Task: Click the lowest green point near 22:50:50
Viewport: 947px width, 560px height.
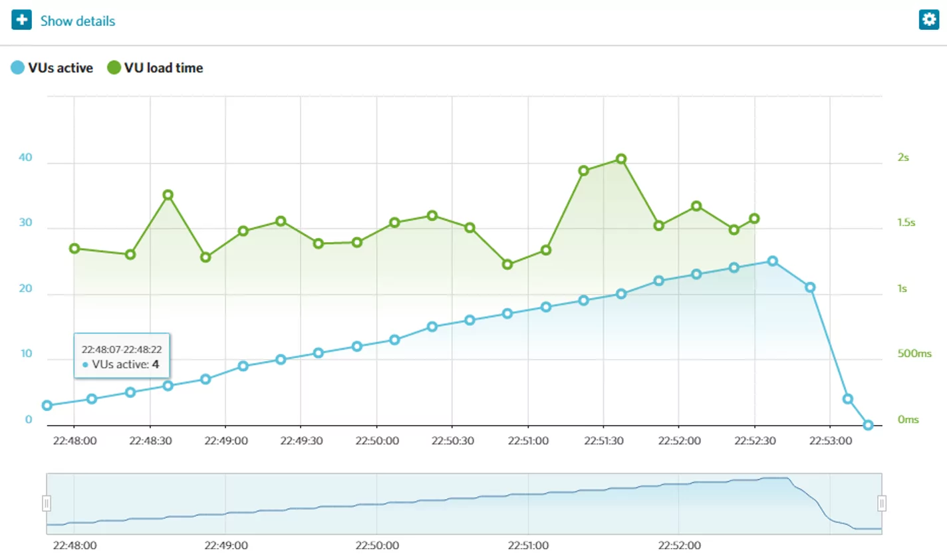Action: pyautogui.click(x=507, y=265)
